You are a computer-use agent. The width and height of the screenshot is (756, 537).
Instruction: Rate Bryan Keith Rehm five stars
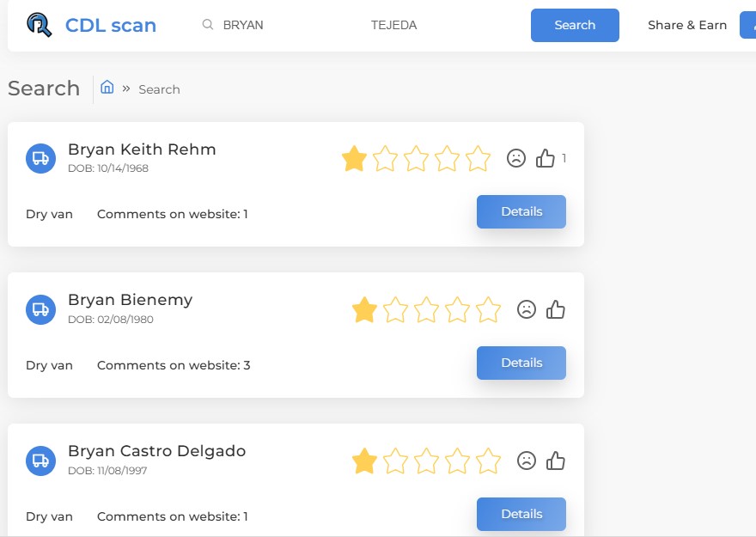pos(478,158)
